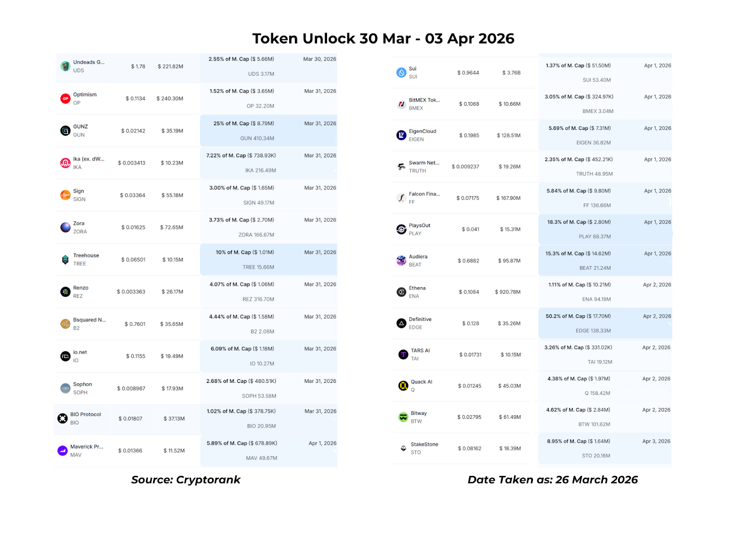
Task: Select the Sui token icon
Action: coord(401,73)
